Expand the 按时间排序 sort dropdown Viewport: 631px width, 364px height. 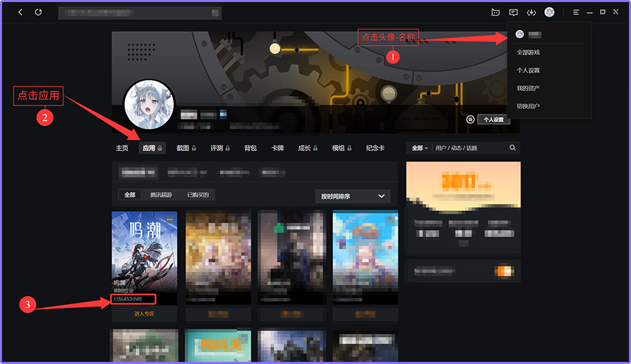pos(353,197)
